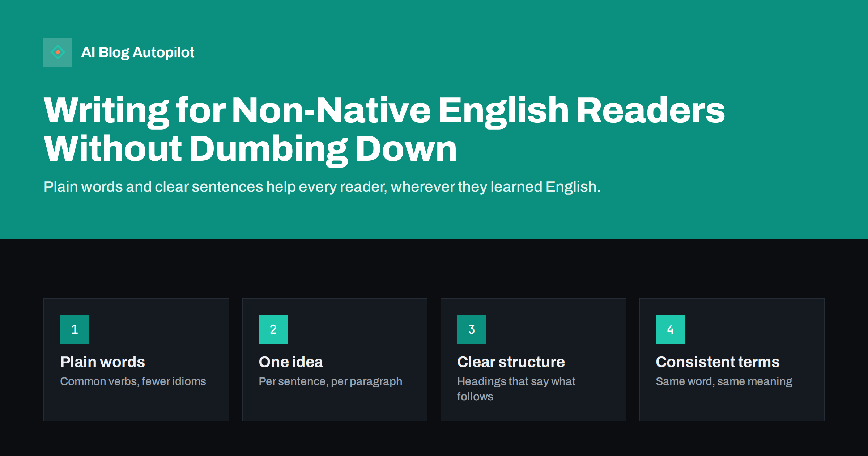
Task: Click the number 1 badge
Action: pyautogui.click(x=75, y=329)
